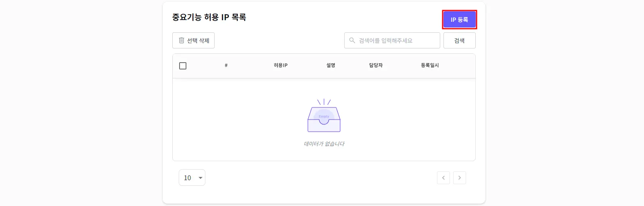Click the # column header
The image size is (644, 206).
[x=226, y=65]
